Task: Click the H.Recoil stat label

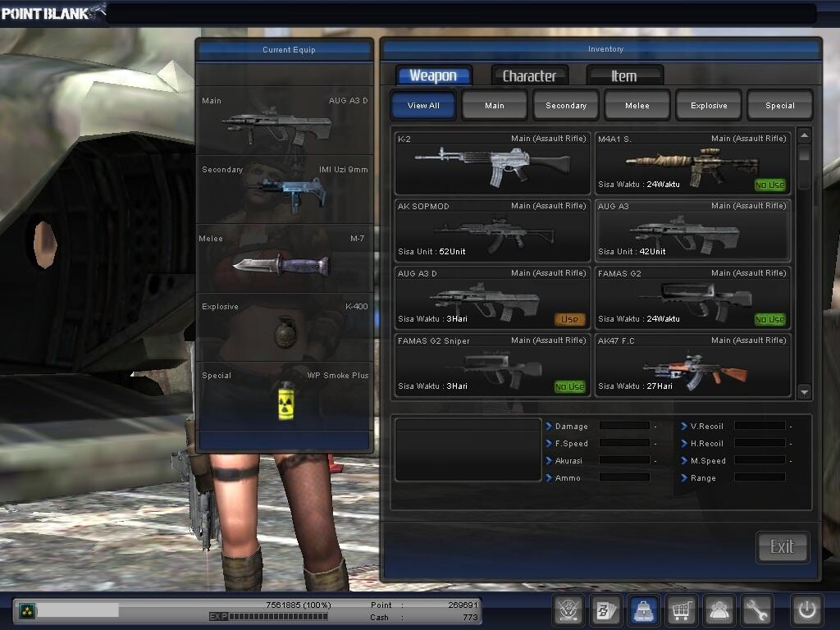Action: [706, 444]
